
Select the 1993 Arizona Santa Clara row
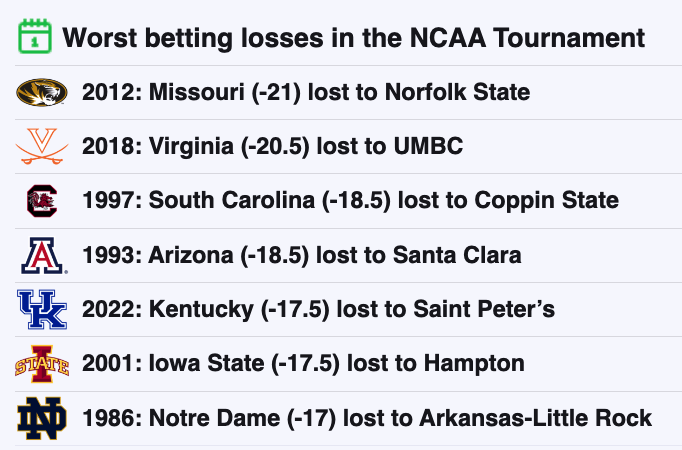click(x=348, y=255)
